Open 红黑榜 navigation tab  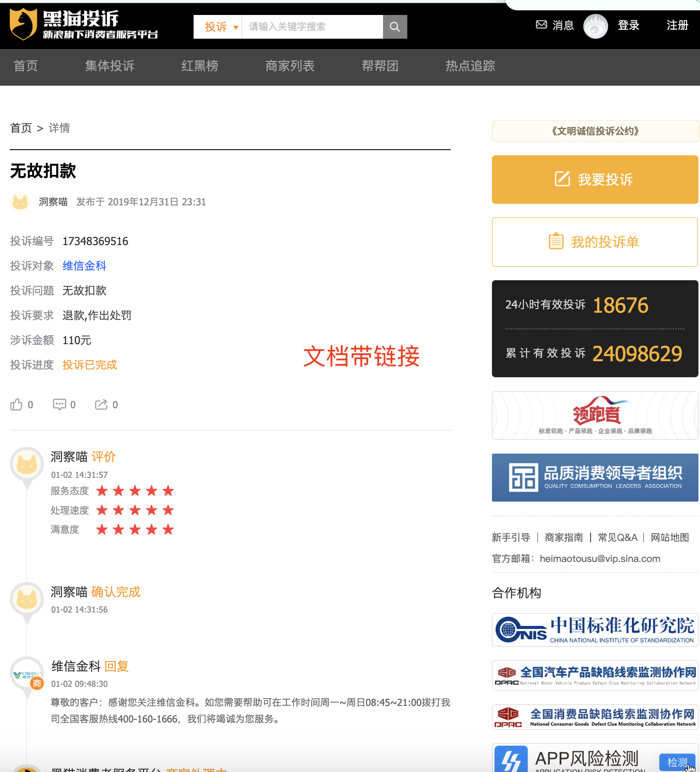(200, 66)
